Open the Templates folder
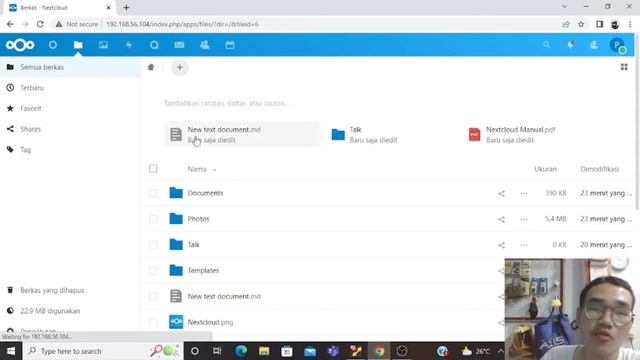Image resolution: width=640 pixels, height=360 pixels. [203, 270]
